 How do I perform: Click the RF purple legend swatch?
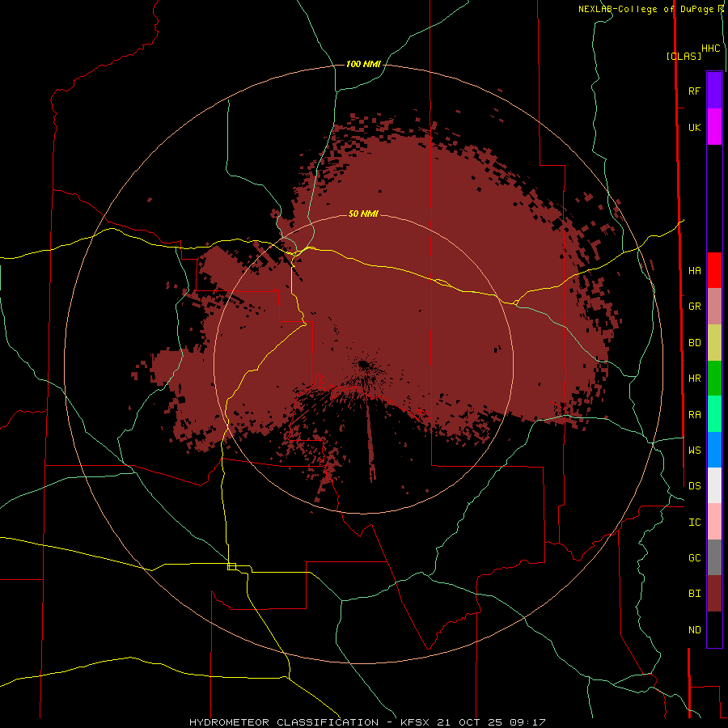point(714,91)
